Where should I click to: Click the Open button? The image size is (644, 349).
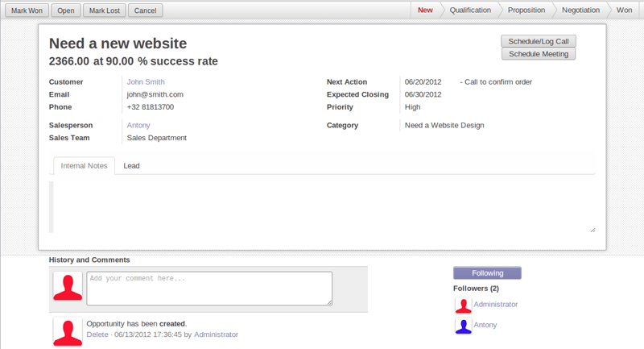tap(66, 10)
